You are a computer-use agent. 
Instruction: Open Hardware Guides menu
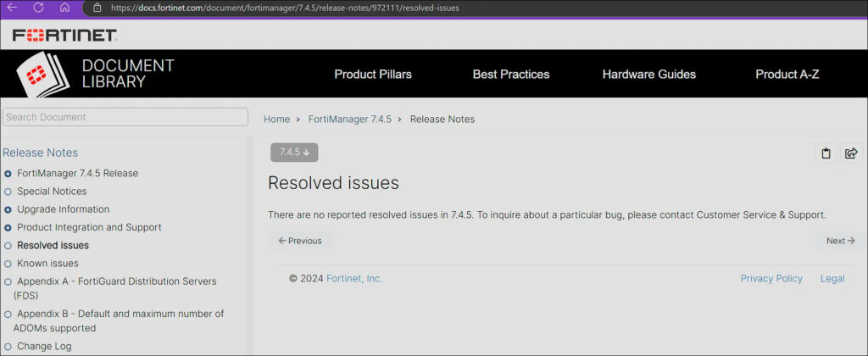[648, 75]
